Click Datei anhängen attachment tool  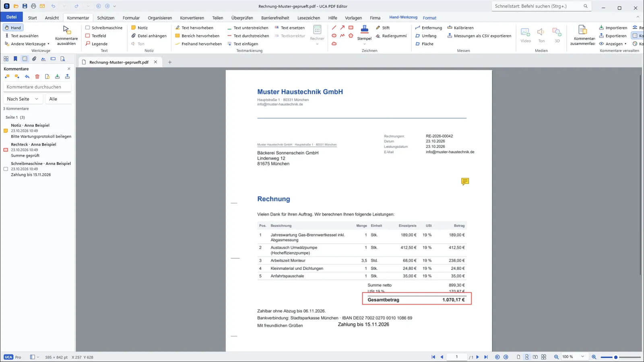tap(149, 36)
